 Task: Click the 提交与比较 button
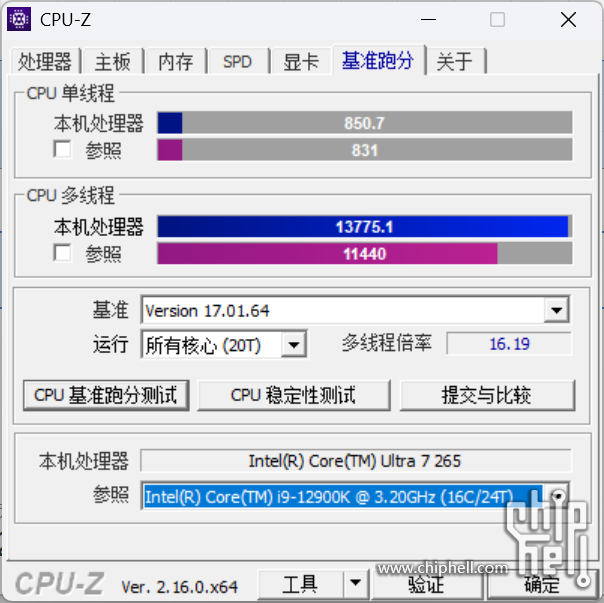click(x=487, y=395)
